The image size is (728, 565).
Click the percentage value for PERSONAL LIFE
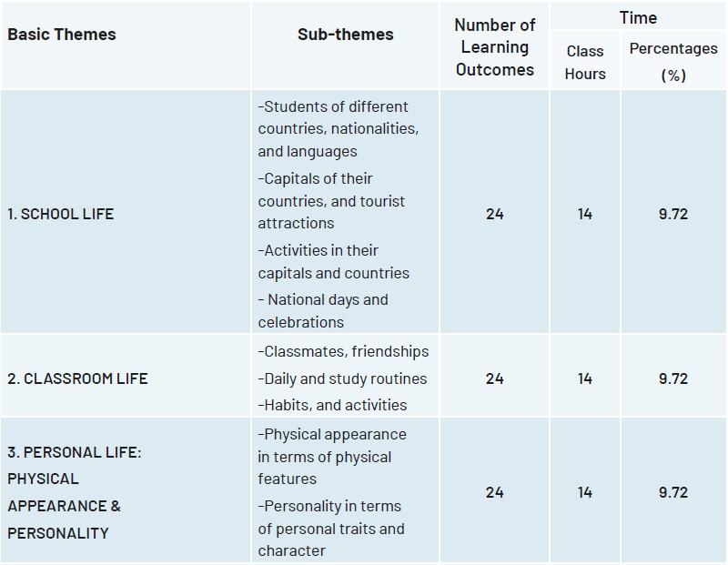pos(672,492)
